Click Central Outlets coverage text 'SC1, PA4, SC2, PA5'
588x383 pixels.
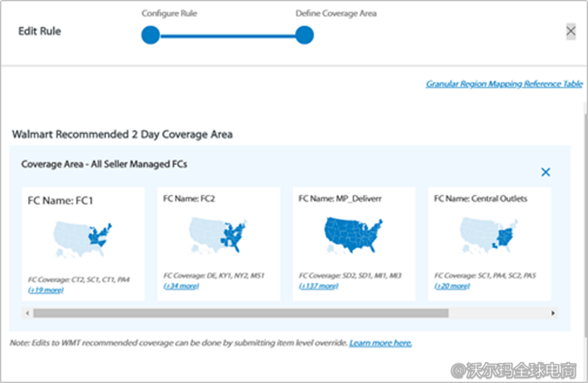click(x=507, y=275)
